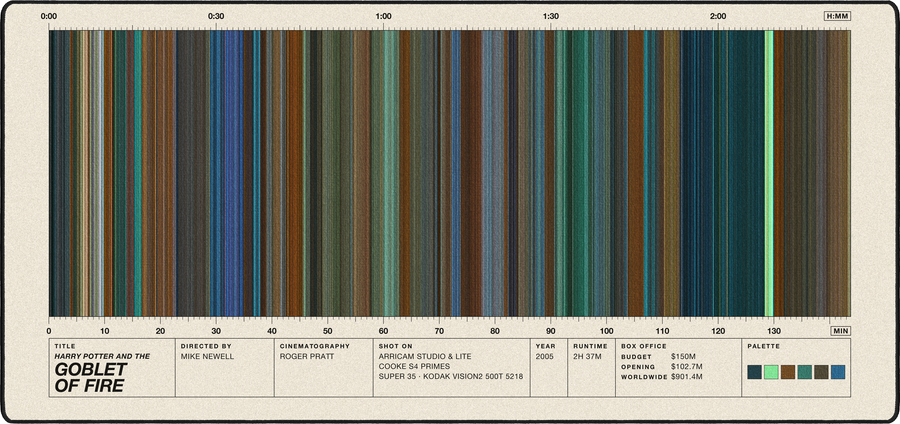Click the "SHOT ON" label
900x424 pixels.
395,347
